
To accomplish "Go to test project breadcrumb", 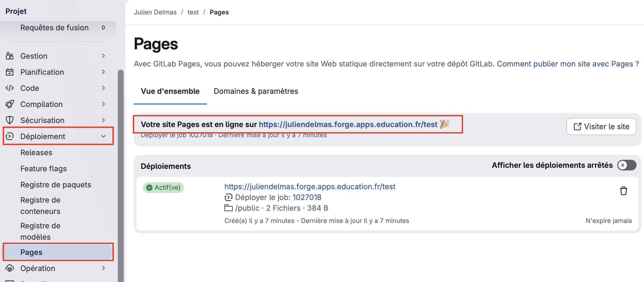I will (193, 12).
